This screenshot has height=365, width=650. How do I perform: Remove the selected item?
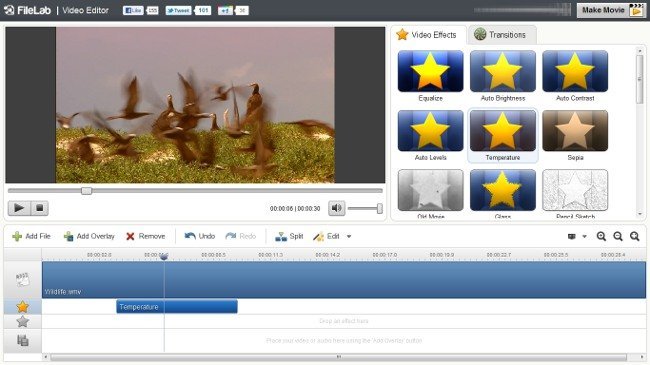[146, 236]
